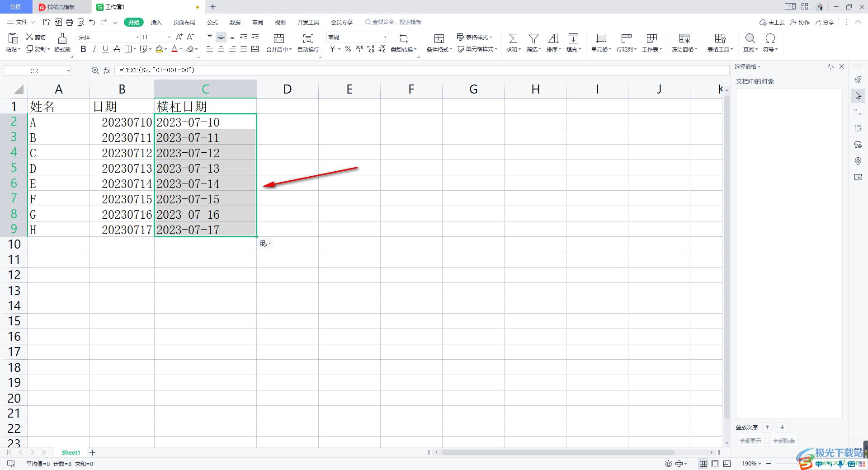868x470 pixels.
Task: Click the Filter (筛选) funnel icon
Action: pyautogui.click(x=533, y=38)
